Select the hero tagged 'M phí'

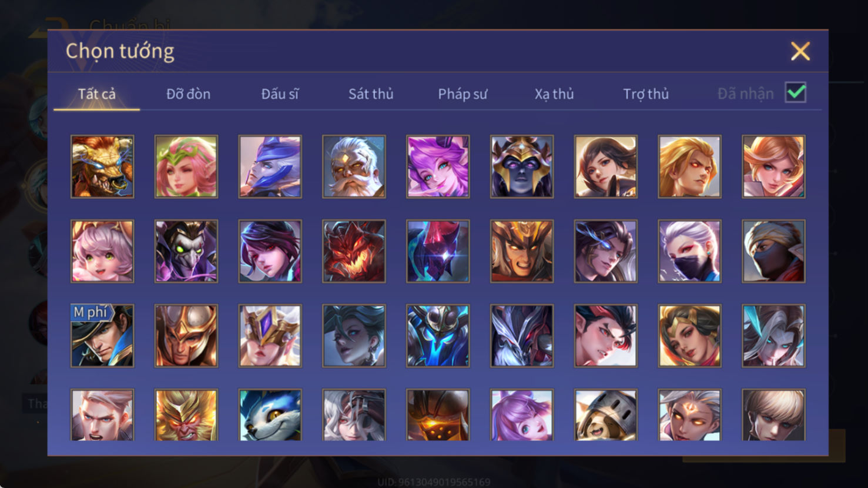coord(102,336)
